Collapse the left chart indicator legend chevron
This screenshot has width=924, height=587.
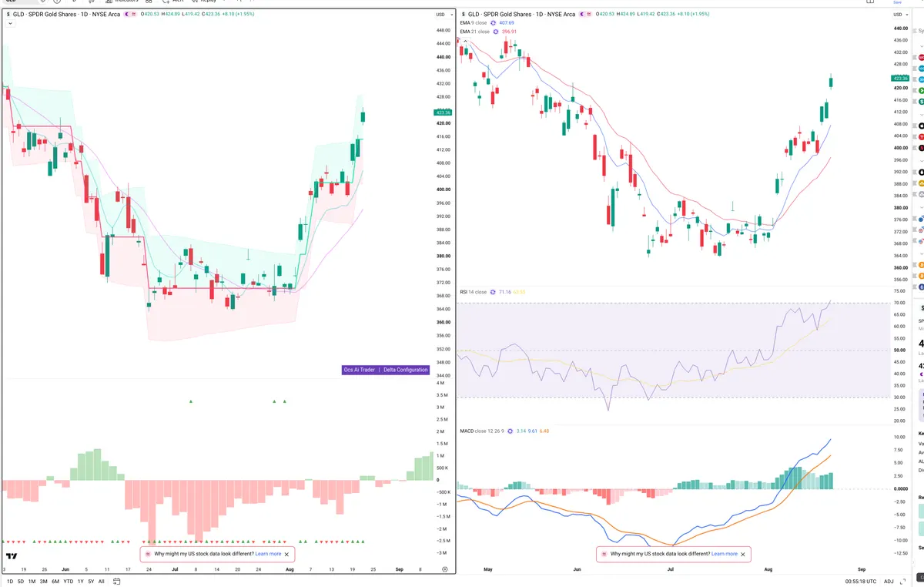(x=10, y=23)
